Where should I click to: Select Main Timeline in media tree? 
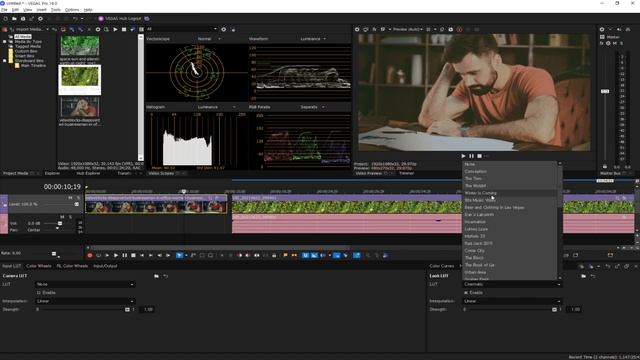[x=33, y=66]
